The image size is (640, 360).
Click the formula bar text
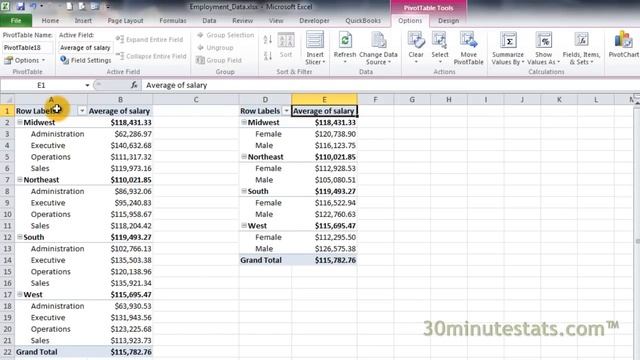(176, 85)
